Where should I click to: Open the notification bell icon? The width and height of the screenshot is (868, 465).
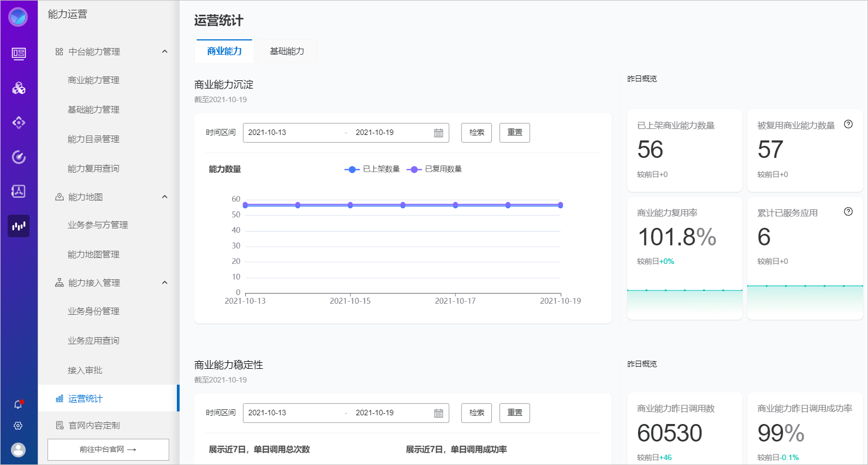point(18,404)
